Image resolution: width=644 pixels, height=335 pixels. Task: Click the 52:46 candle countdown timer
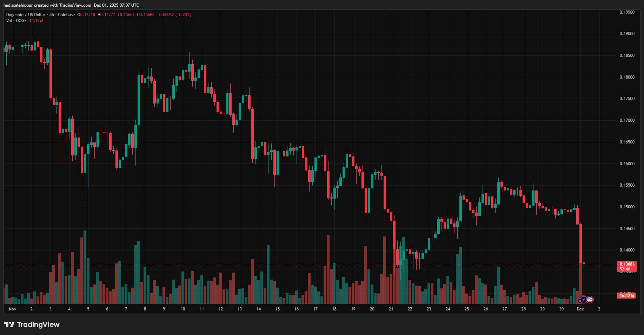625,269
